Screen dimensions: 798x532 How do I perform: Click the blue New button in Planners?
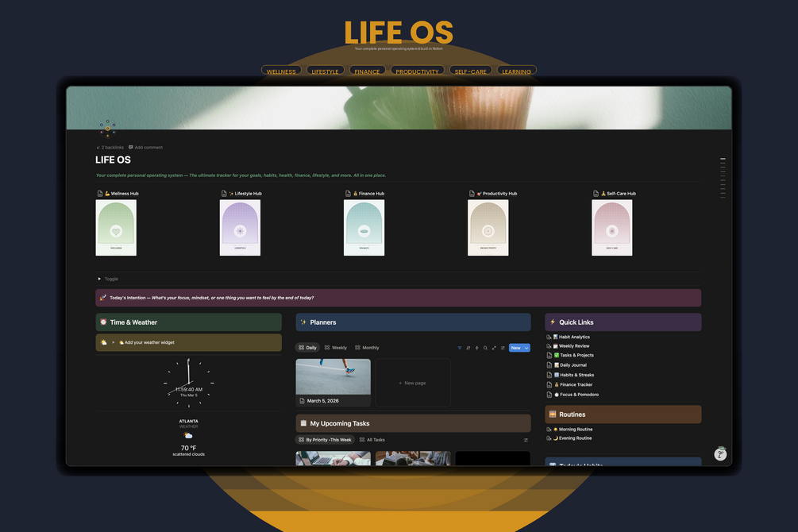(515, 349)
